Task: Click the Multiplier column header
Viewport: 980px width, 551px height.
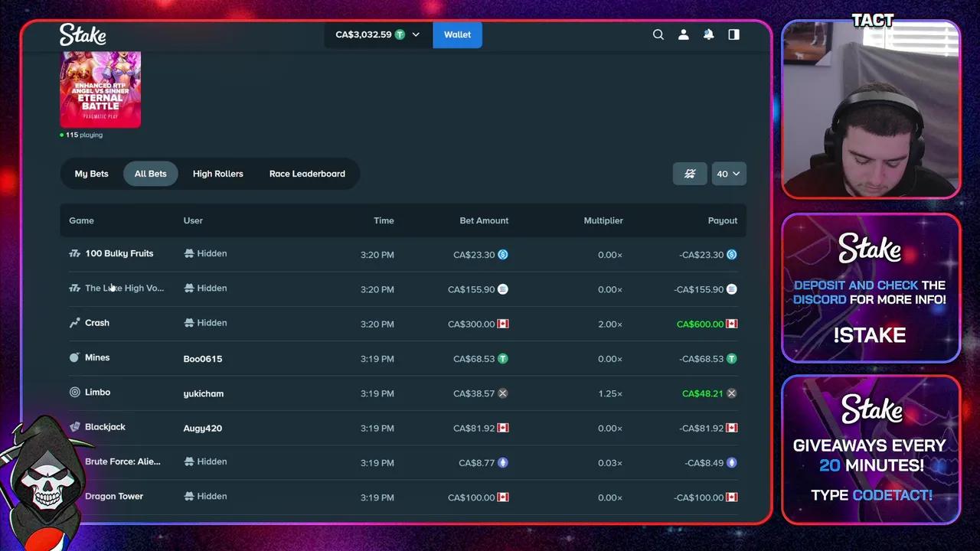Action: (603, 220)
